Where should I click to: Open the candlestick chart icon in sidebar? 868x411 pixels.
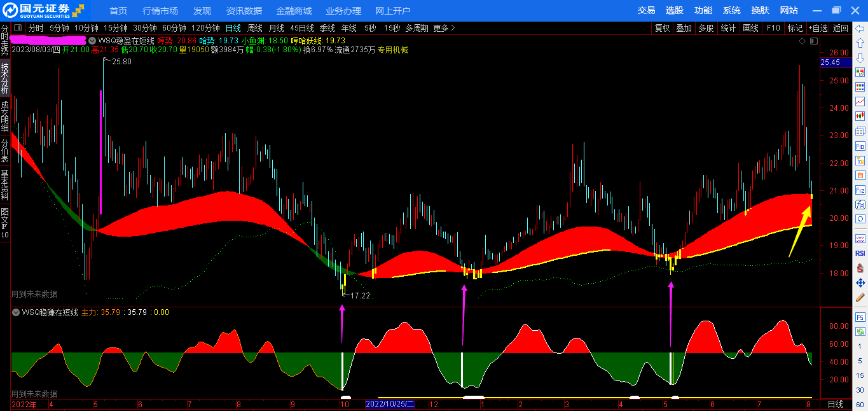tap(860, 116)
